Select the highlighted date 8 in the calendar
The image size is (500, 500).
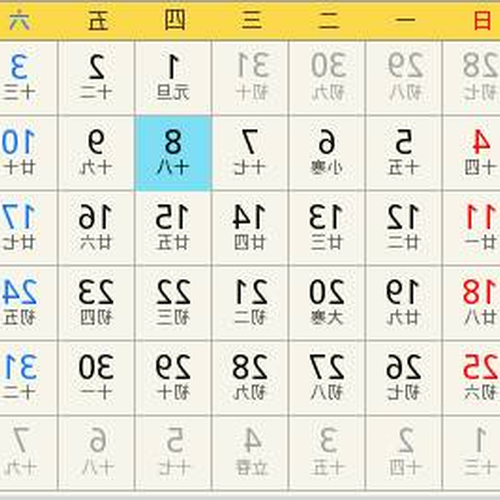coord(173,153)
